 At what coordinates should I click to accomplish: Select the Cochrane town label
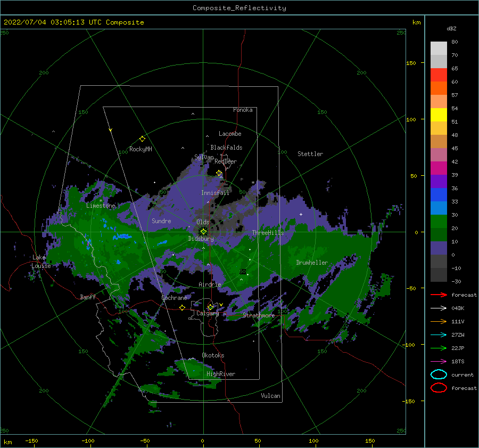[x=174, y=298]
